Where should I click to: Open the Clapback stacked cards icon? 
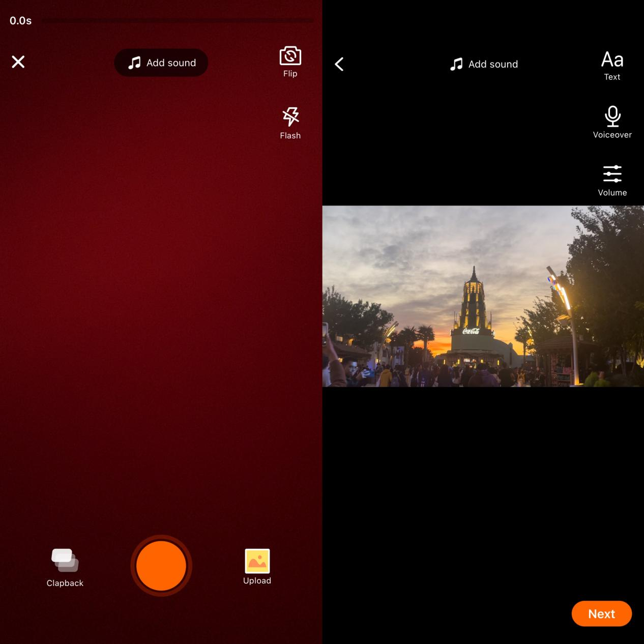pyautogui.click(x=65, y=560)
